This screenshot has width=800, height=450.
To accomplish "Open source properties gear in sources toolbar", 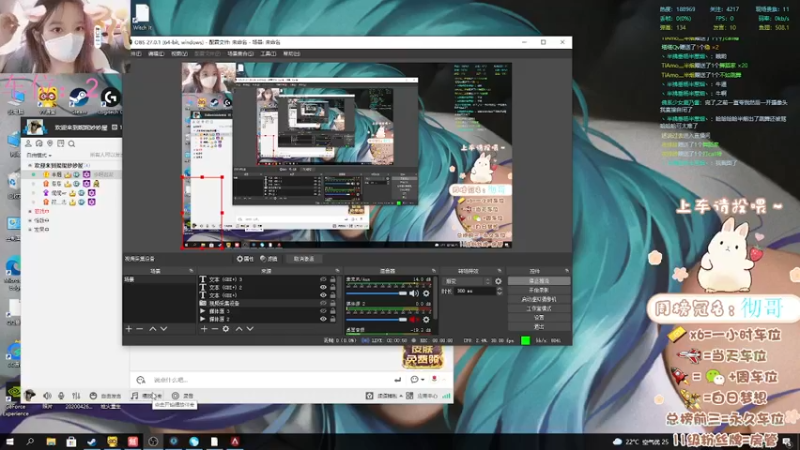I will pyautogui.click(x=226, y=329).
